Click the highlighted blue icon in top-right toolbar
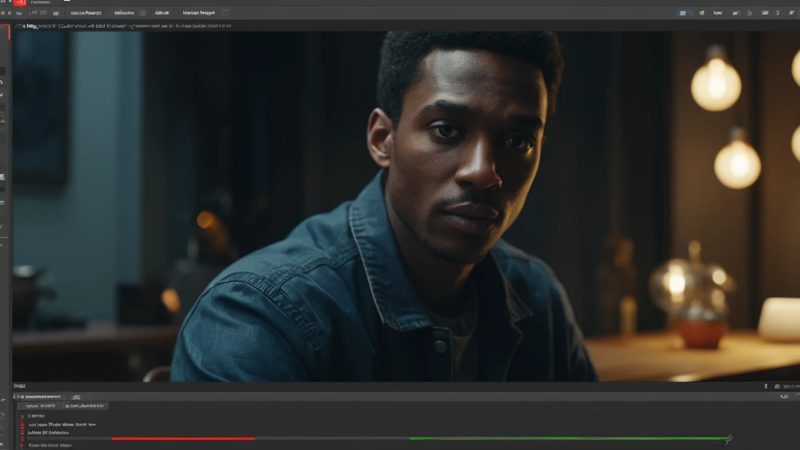 [684, 13]
